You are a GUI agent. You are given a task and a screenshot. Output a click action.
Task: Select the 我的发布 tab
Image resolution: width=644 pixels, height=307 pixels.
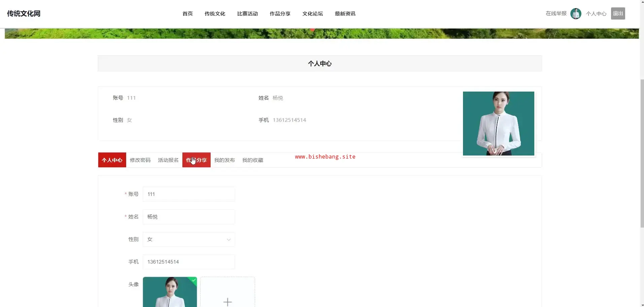(x=224, y=160)
